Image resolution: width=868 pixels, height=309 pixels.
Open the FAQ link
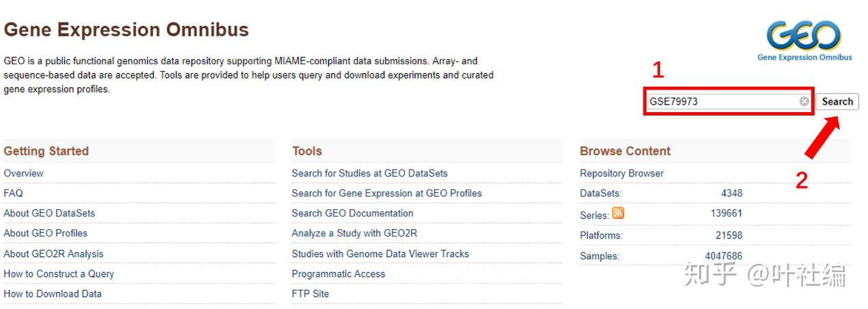13,193
